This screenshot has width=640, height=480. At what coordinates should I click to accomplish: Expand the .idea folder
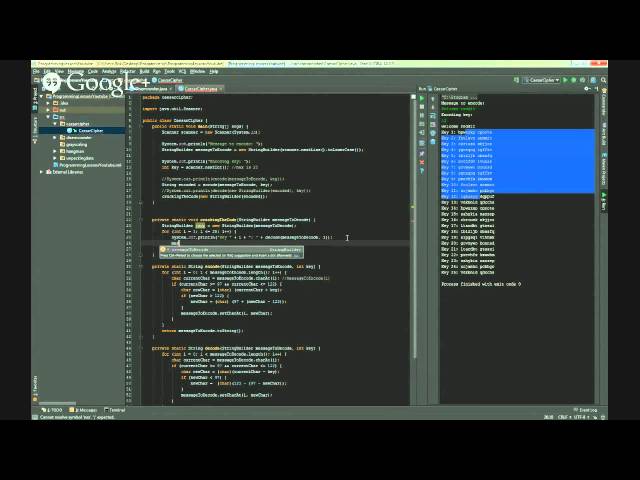click(49, 103)
